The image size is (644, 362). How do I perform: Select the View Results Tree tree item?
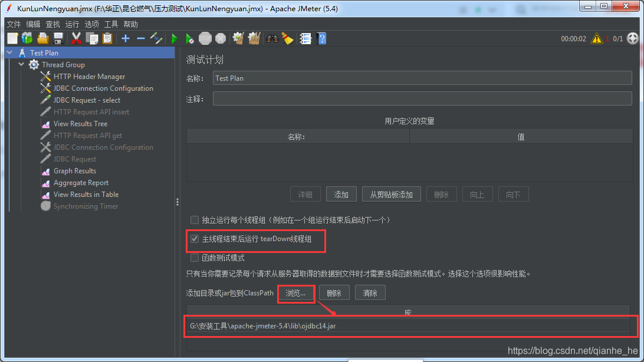(82, 123)
